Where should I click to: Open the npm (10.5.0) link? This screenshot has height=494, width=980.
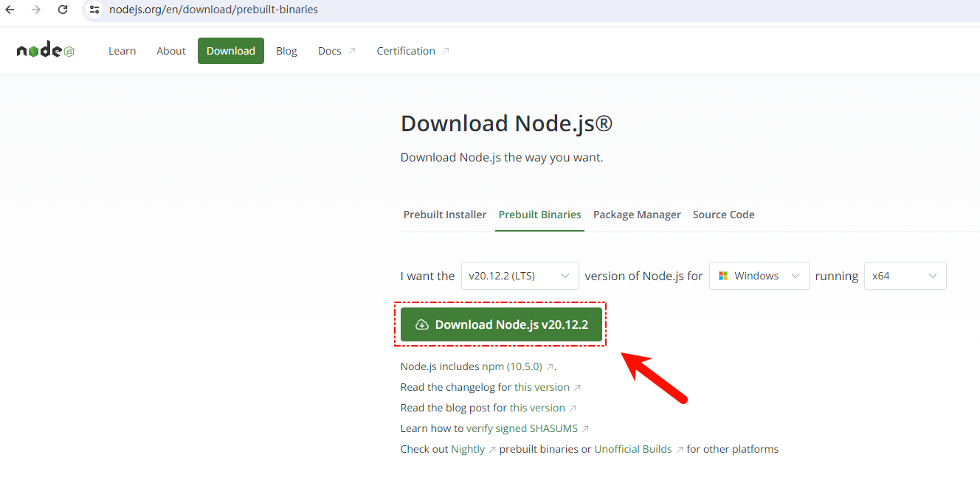tap(518, 366)
